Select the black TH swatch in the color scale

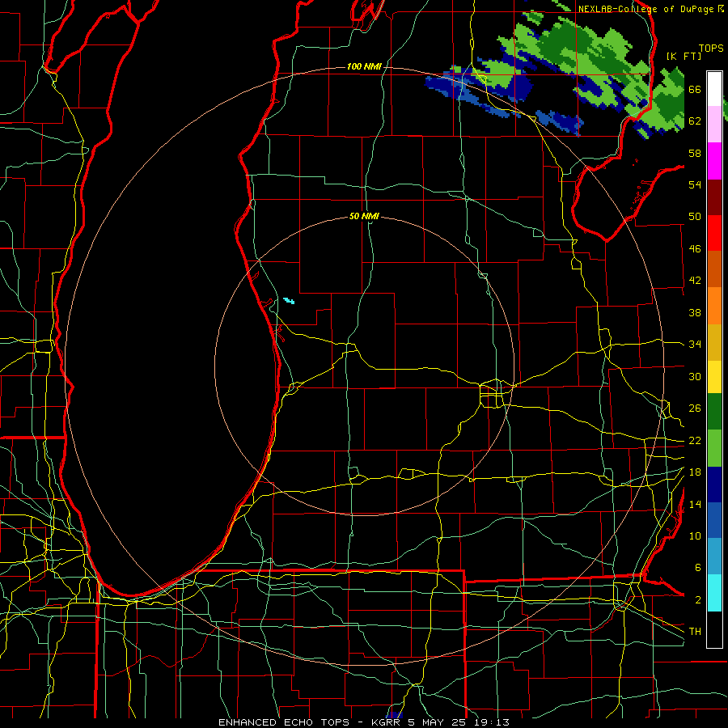(714, 629)
